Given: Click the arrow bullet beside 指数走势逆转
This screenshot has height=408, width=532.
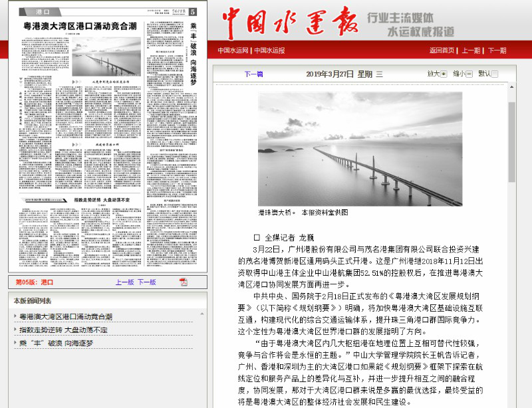Looking at the screenshot, I should pyautogui.click(x=16, y=330).
